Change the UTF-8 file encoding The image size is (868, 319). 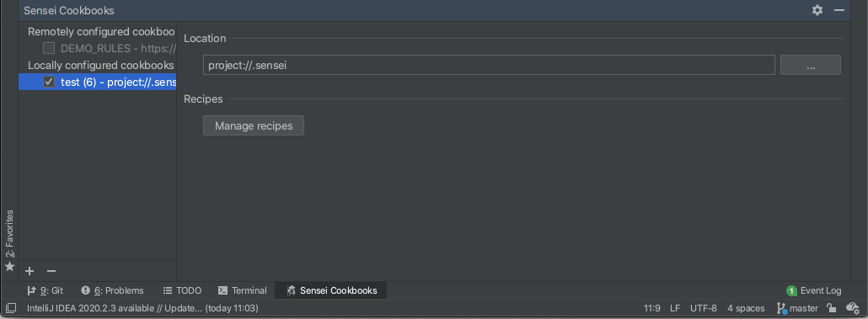click(x=704, y=308)
